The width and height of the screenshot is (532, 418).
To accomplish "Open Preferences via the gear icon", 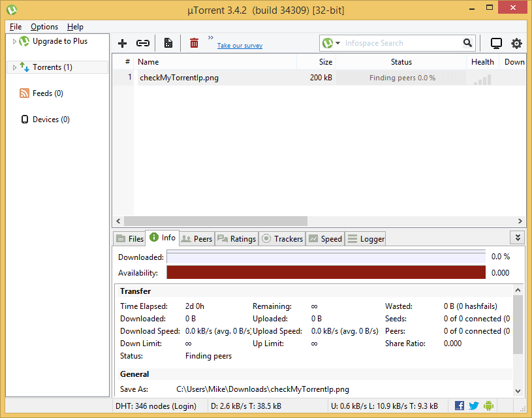I will click(x=516, y=43).
